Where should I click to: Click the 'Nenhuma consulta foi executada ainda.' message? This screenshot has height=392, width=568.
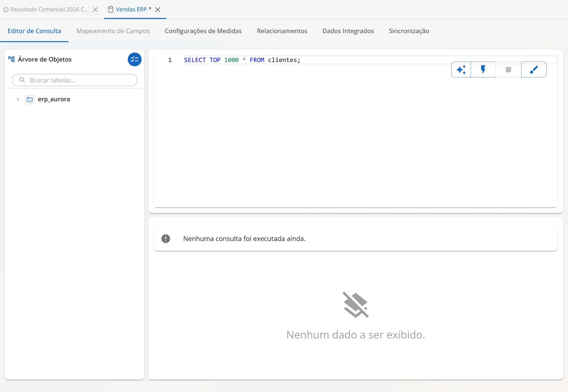pos(244,239)
